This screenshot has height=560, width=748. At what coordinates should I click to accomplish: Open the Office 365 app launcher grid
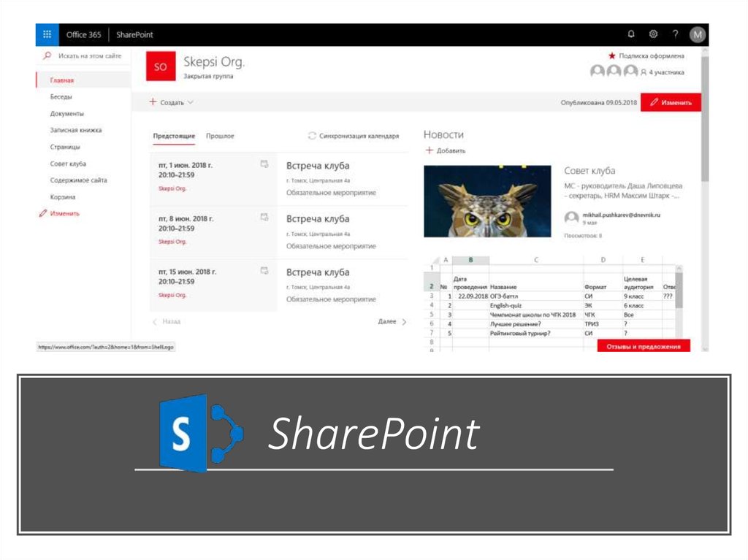(47, 34)
